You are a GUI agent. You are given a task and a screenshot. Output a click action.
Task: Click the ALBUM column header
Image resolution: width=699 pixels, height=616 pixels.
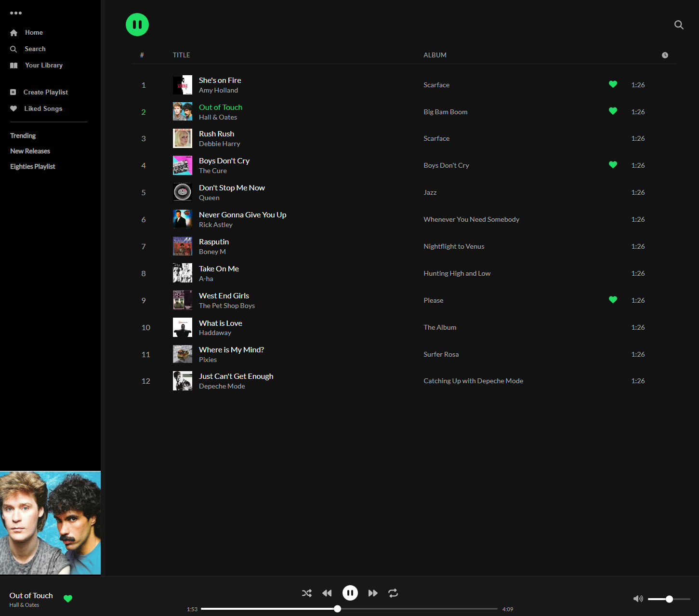pos(435,55)
